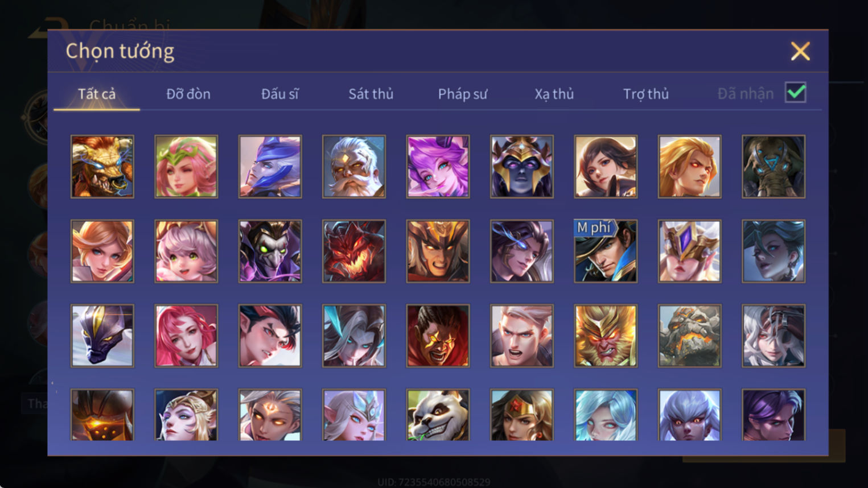Select the red demon-faced hero portrait

[x=354, y=251]
